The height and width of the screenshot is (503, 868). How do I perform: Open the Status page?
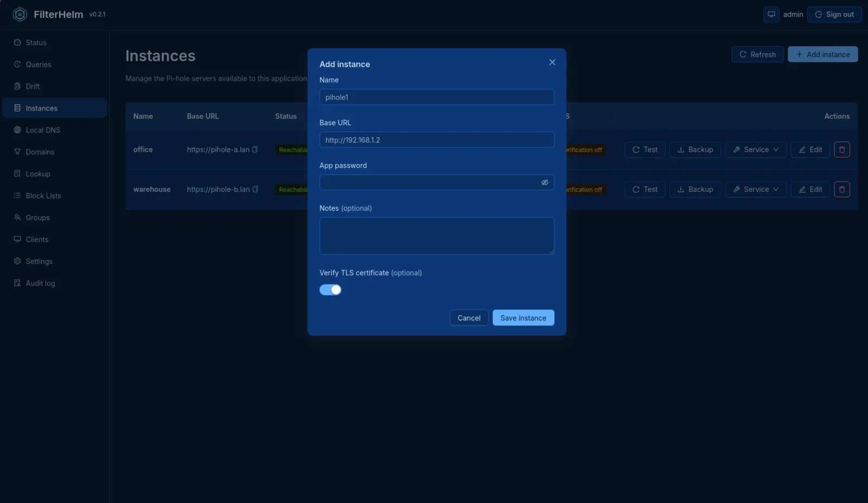pos(54,42)
